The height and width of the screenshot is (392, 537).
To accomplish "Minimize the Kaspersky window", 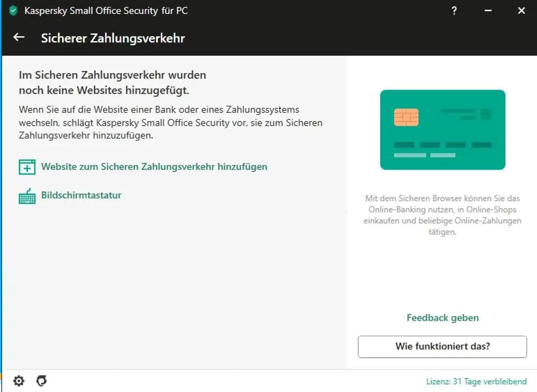I will point(488,11).
